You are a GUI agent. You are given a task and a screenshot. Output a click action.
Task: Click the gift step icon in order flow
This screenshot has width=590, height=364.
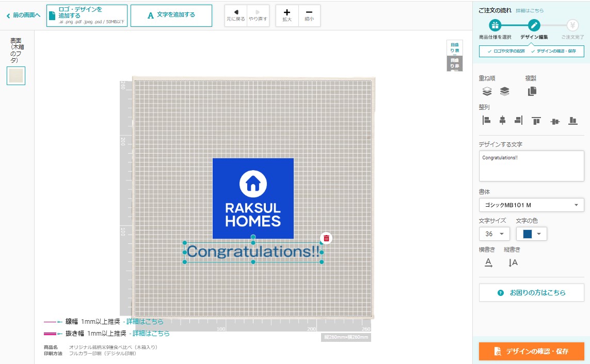tap(495, 26)
